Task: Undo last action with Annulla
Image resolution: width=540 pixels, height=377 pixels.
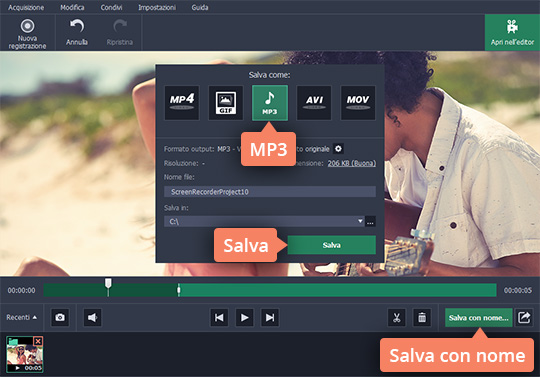Action: pos(77,33)
